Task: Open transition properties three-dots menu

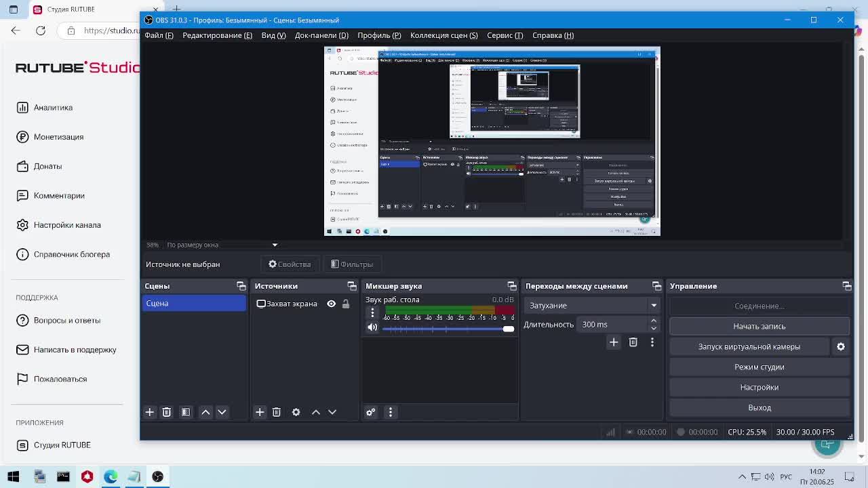Action: (x=652, y=342)
